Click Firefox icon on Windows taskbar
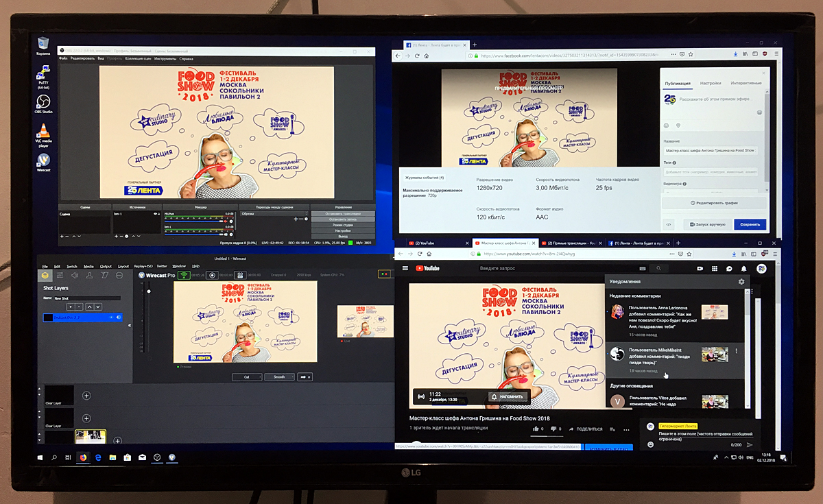Viewport: 823px width, 504px height. click(84, 457)
